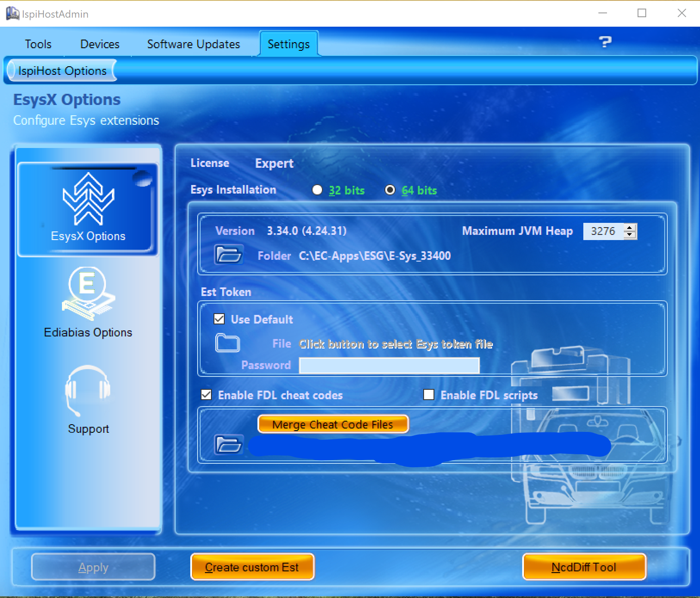Click the License label

pyautogui.click(x=210, y=163)
